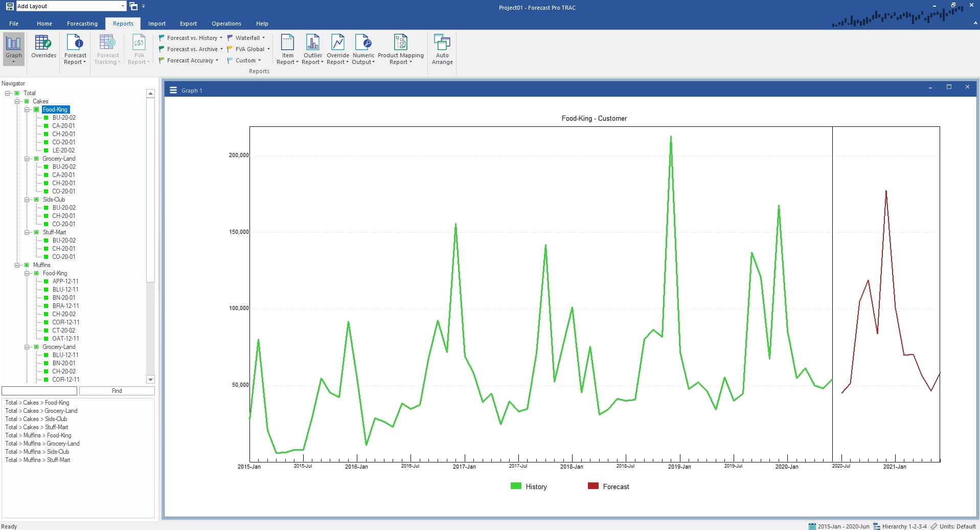Click the calendar icon in the status bar
This screenshot has height=530, width=980.
coord(813,526)
